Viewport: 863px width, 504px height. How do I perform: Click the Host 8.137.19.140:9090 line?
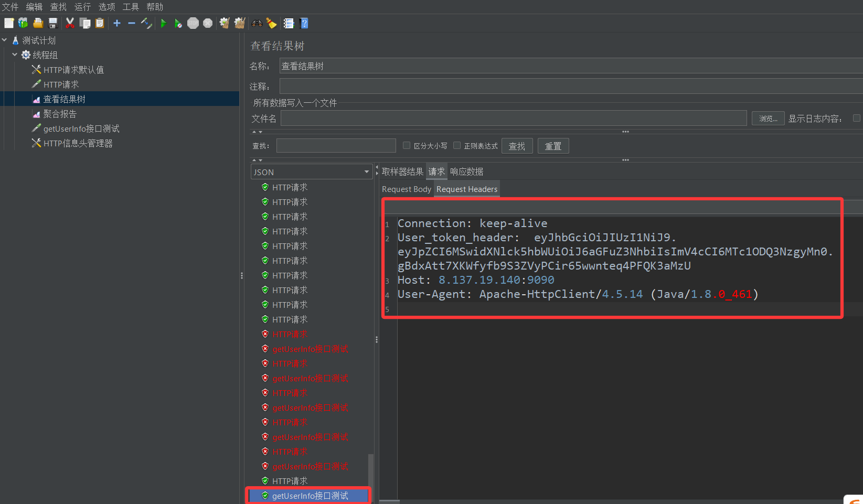[x=476, y=280]
